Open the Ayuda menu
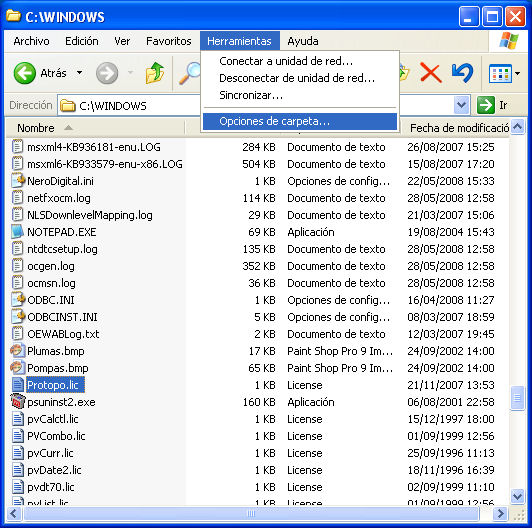Viewport: 532px width, 528px height. [303, 41]
